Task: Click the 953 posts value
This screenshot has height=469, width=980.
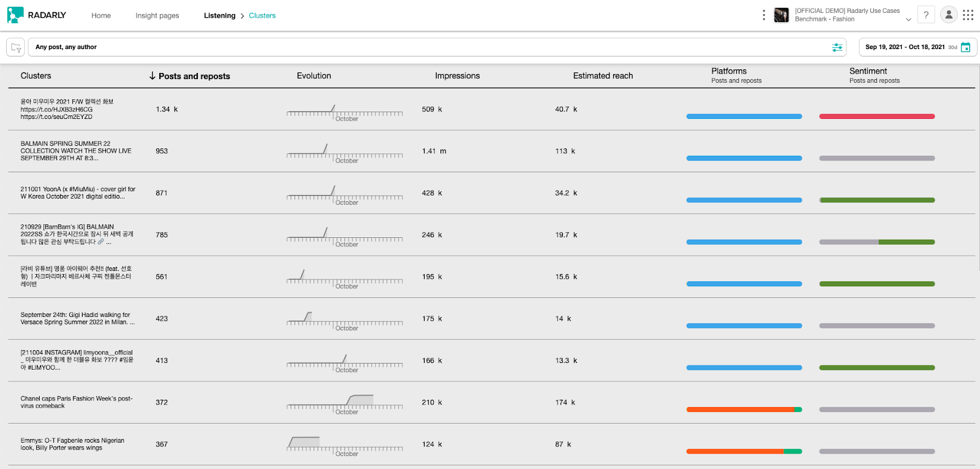Action: click(x=162, y=151)
